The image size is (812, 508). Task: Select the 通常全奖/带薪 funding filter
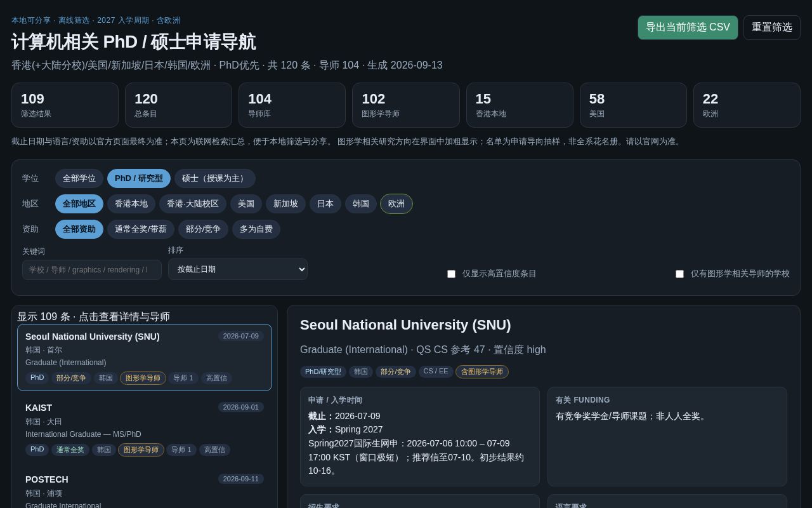(141, 229)
